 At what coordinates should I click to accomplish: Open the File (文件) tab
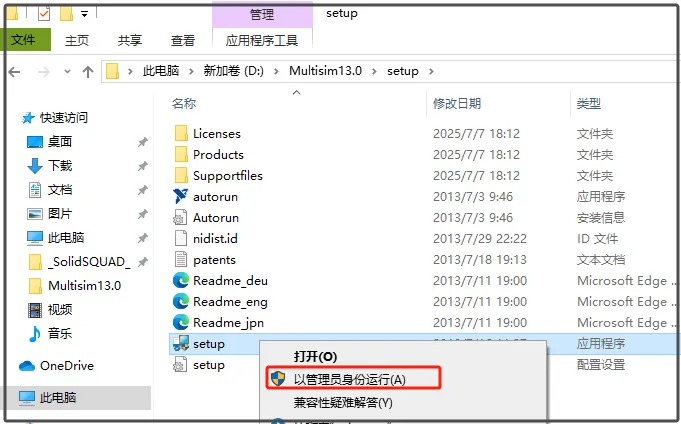point(26,40)
